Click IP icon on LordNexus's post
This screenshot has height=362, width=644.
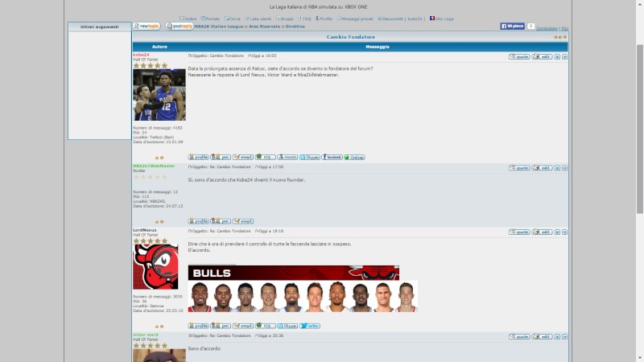click(565, 232)
